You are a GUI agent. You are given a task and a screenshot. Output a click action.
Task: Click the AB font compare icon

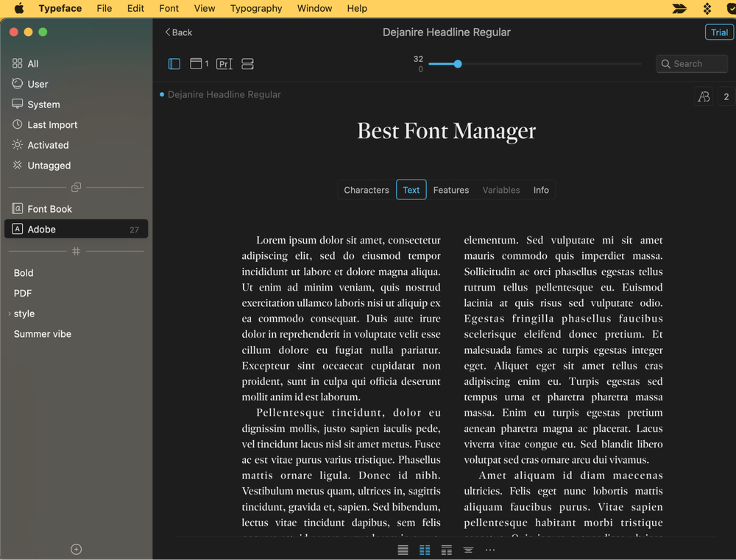704,96
